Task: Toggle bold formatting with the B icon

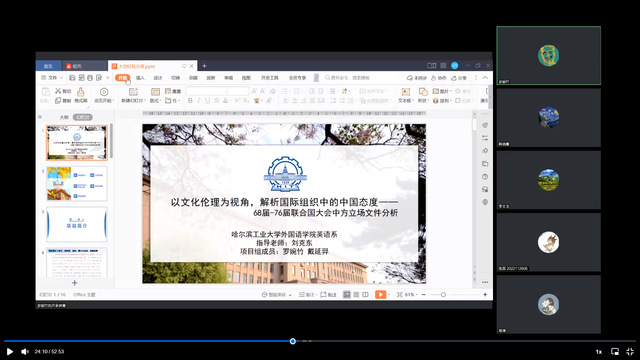Action: [190, 100]
